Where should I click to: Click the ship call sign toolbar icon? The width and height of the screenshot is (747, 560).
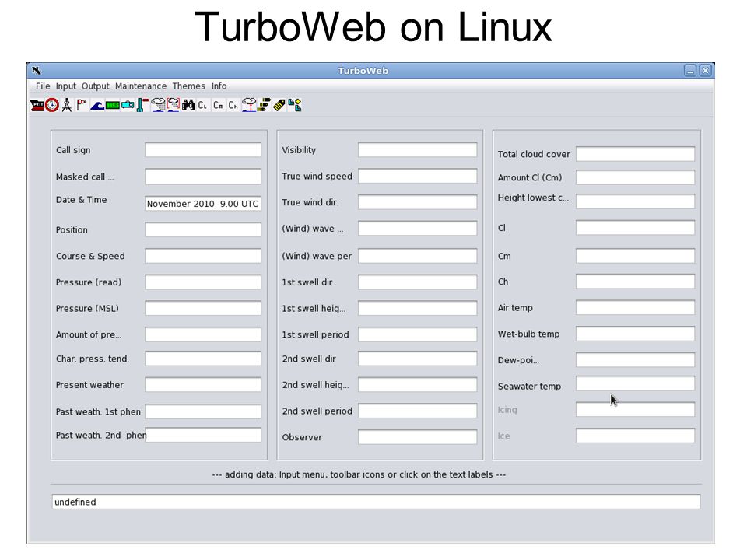37,105
